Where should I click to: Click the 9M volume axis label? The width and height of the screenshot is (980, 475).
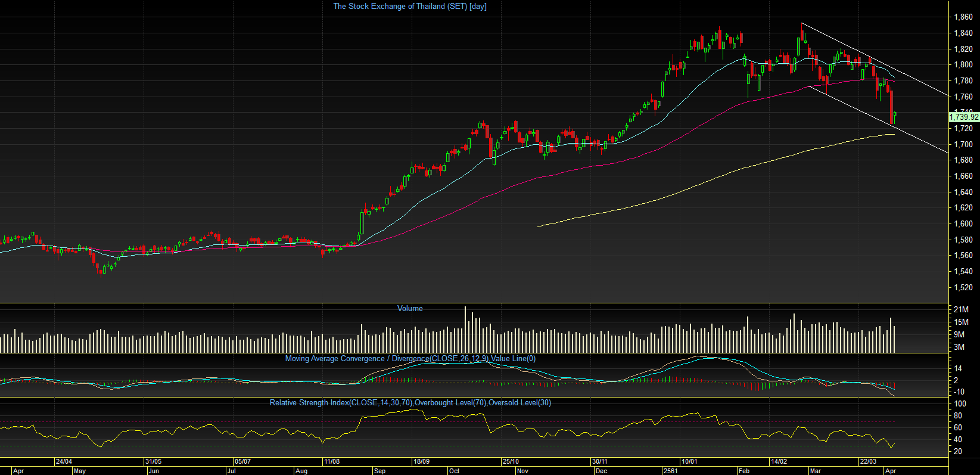(x=959, y=334)
